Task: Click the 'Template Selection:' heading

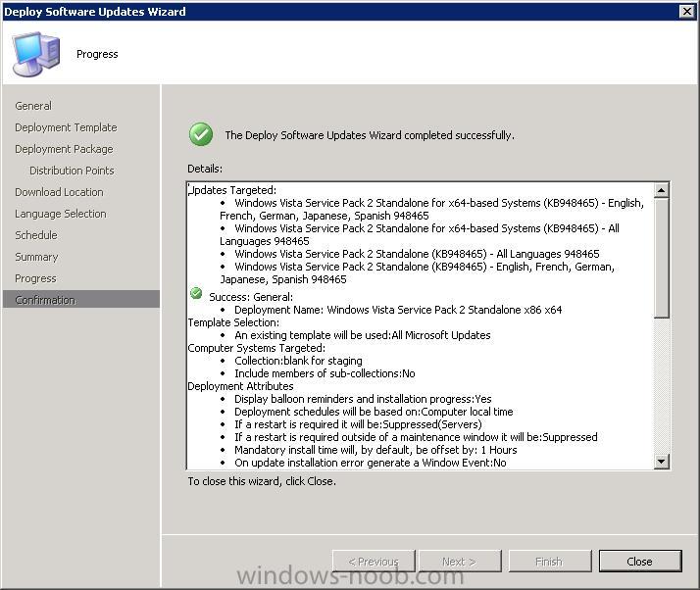Action: coord(233,322)
